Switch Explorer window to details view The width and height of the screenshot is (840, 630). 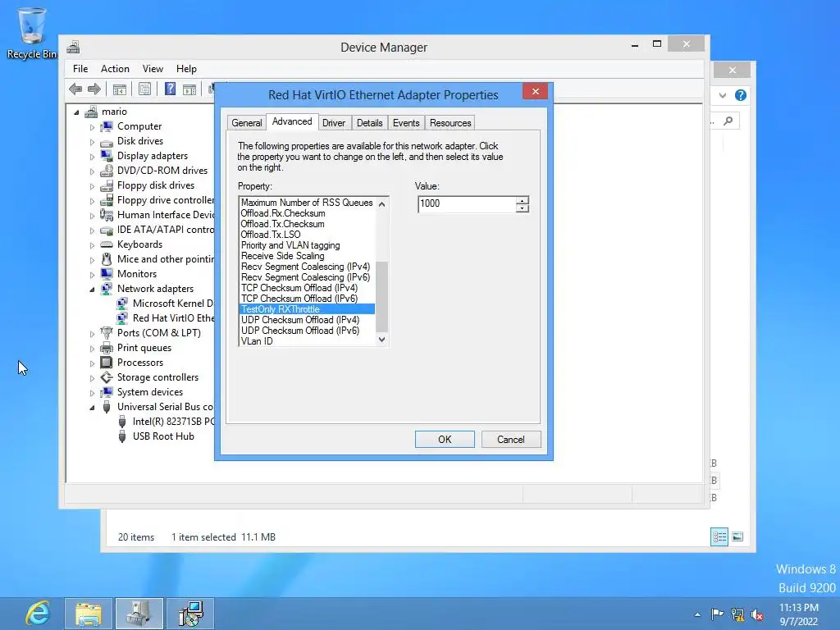[x=719, y=536]
